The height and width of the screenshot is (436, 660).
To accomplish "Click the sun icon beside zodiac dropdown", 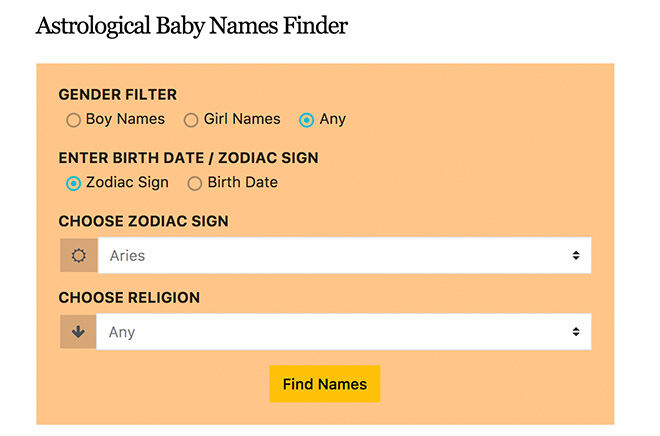I will 79,255.
